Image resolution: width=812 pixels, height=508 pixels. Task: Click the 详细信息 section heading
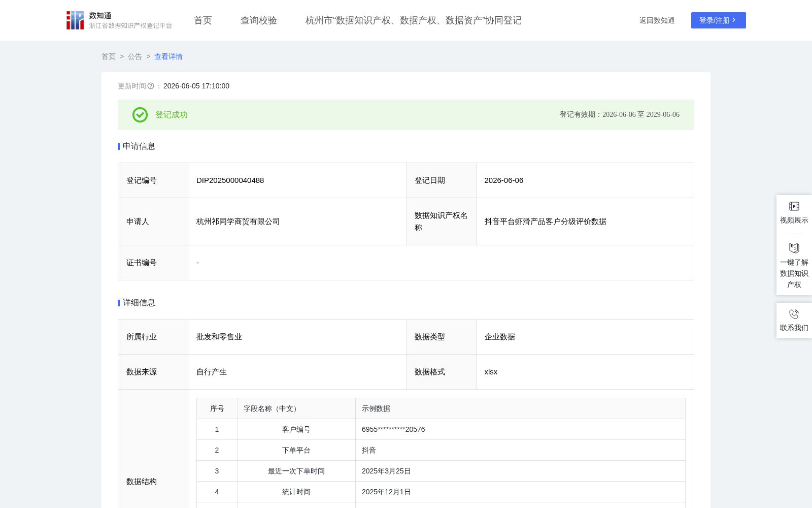139,303
